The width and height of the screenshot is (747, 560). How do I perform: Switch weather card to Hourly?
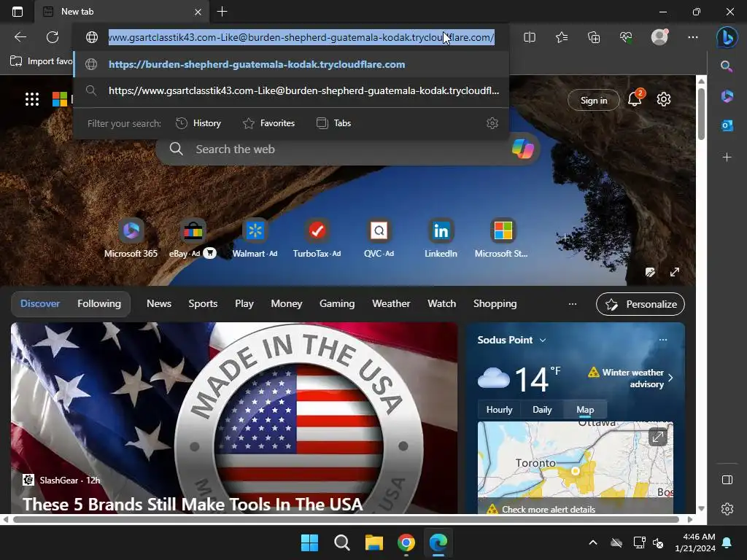pyautogui.click(x=499, y=410)
